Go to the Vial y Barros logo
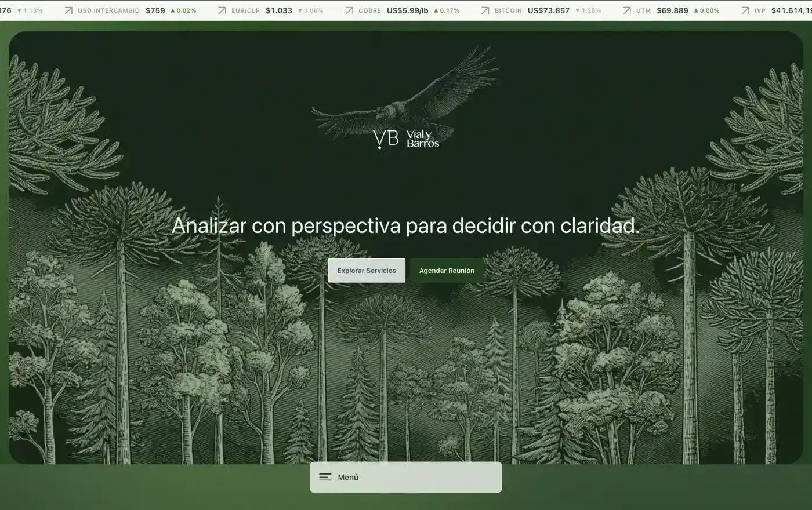This screenshot has height=510, width=812. pos(406,139)
